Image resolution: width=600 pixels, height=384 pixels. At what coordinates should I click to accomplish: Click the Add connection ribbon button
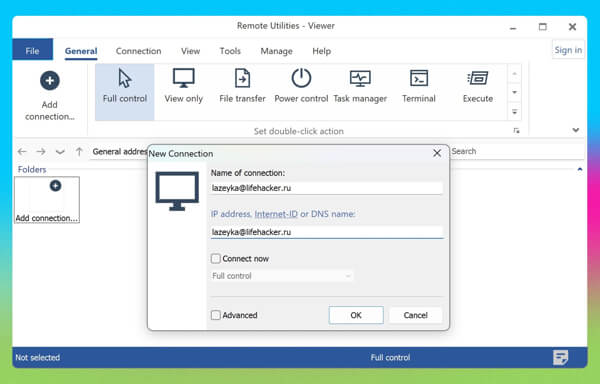click(50, 96)
